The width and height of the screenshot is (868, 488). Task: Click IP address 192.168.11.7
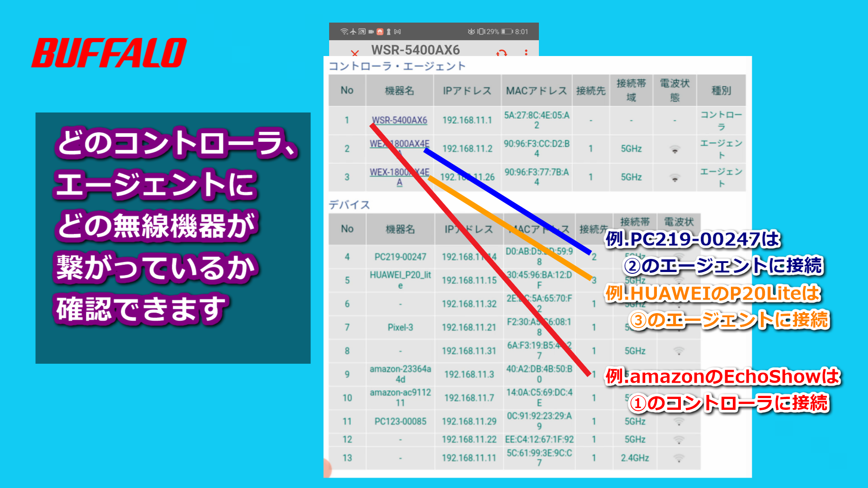tap(469, 398)
